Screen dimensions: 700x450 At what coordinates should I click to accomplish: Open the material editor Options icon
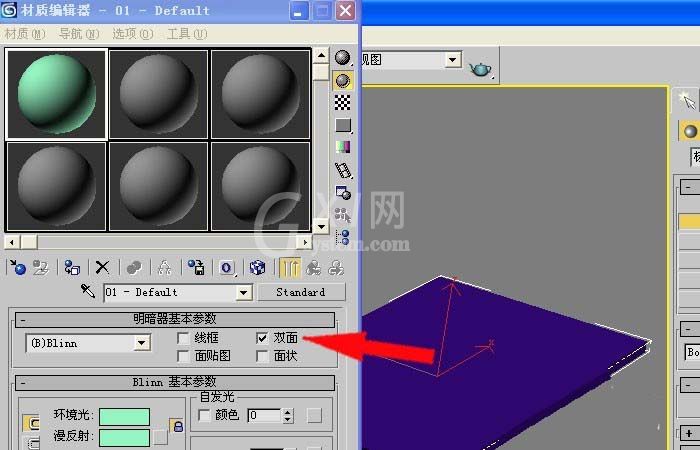coord(343,193)
